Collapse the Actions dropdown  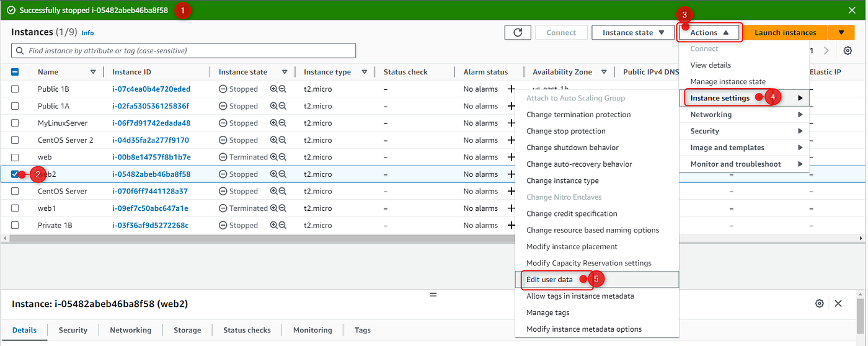[x=710, y=33]
